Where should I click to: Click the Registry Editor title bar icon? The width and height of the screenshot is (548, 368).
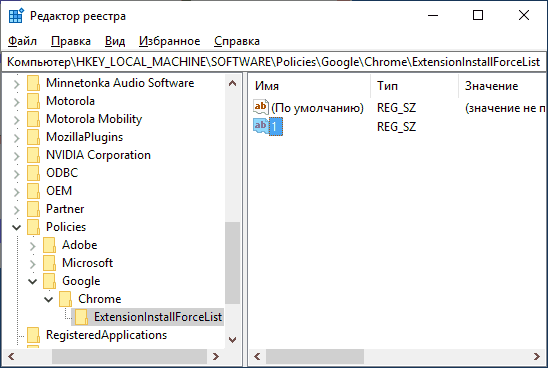16,16
